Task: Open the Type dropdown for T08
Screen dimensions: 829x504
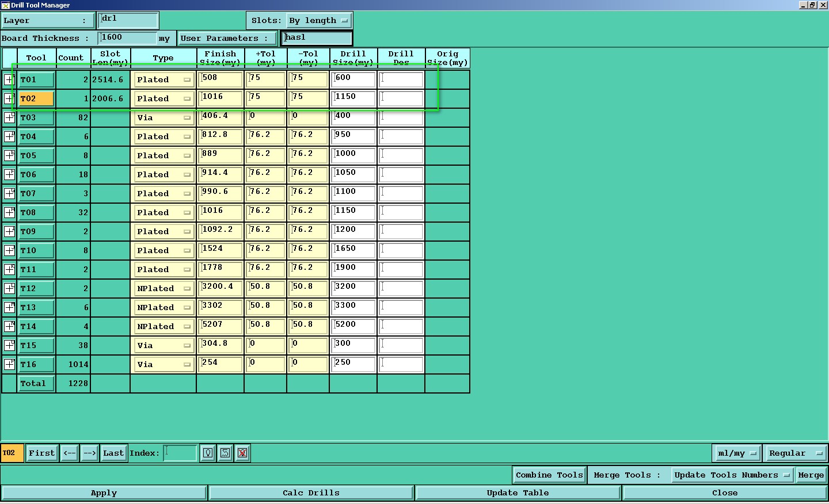Action: (x=163, y=212)
